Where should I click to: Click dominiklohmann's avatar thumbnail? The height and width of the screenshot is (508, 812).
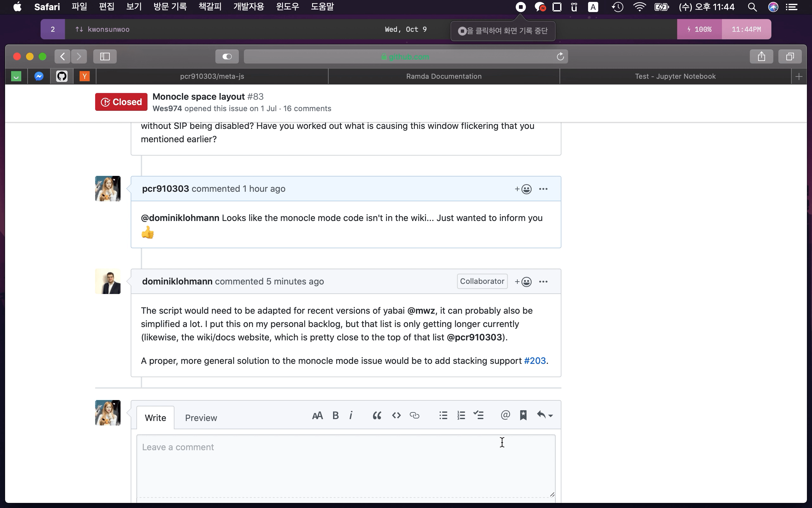coord(108,282)
